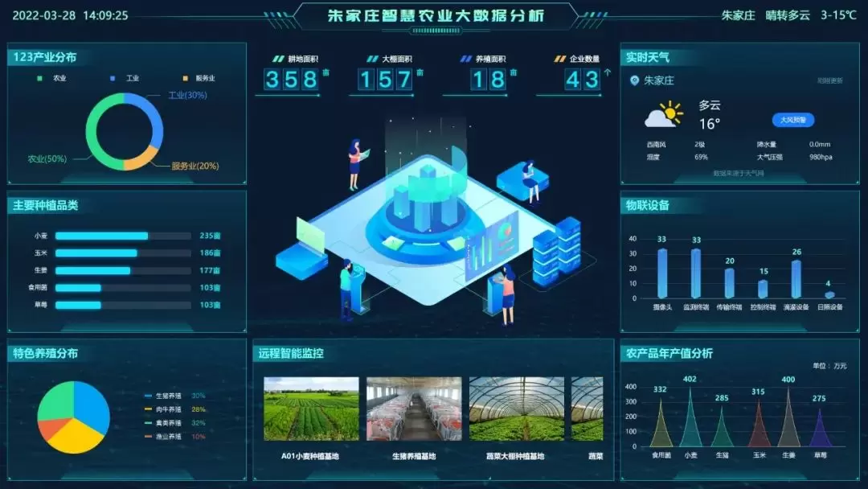Open the 生猪养殖基地 camera thumbnail

414,409
